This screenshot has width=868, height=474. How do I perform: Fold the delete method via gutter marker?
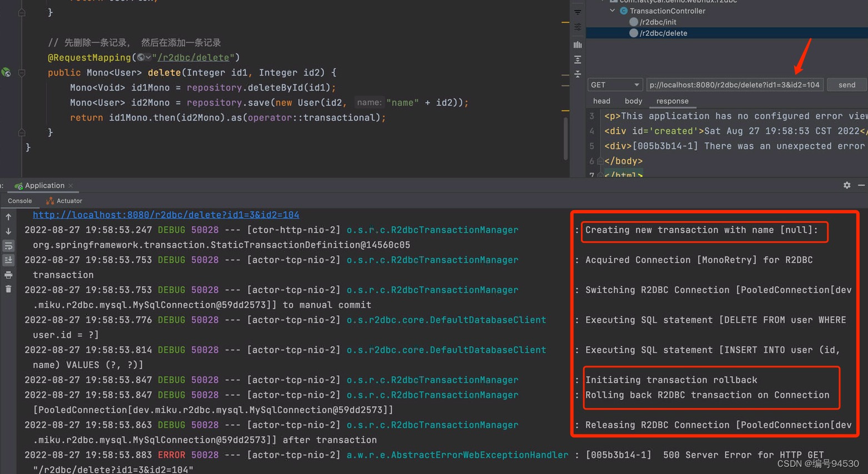click(x=22, y=72)
